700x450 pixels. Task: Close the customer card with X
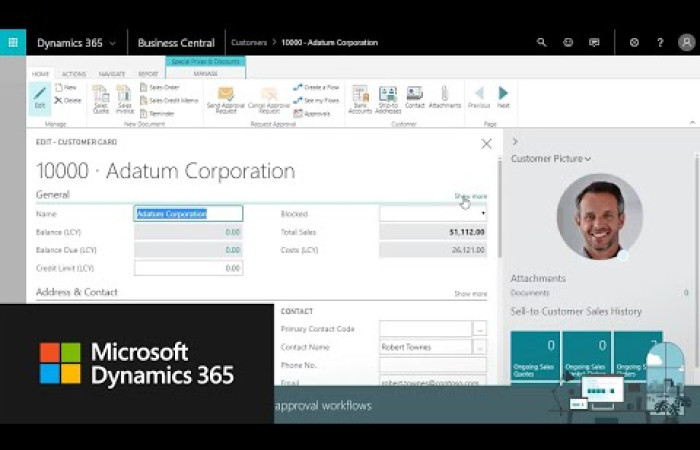[486, 144]
